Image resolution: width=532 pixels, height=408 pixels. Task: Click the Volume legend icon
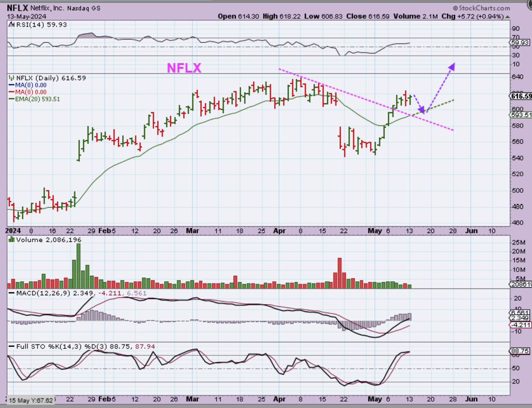point(11,240)
